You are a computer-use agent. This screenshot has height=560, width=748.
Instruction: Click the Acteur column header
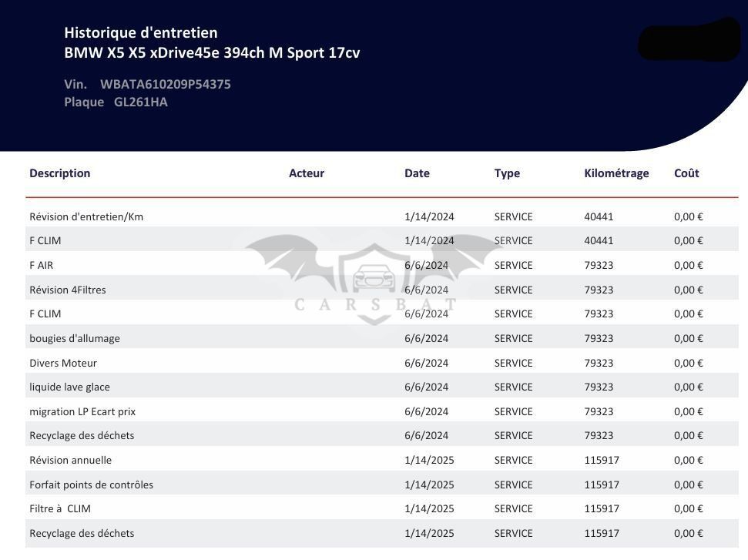pos(307,173)
